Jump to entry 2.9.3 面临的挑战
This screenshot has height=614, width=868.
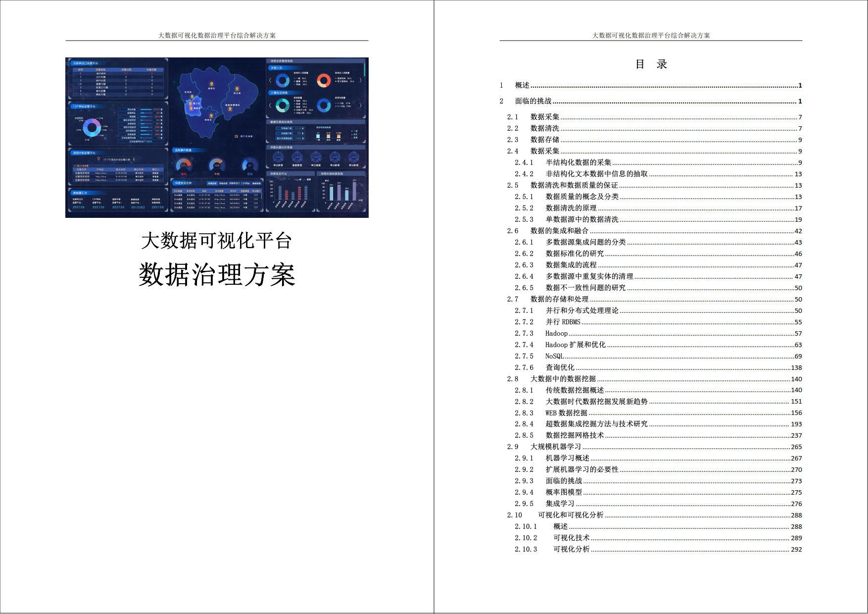658,481
